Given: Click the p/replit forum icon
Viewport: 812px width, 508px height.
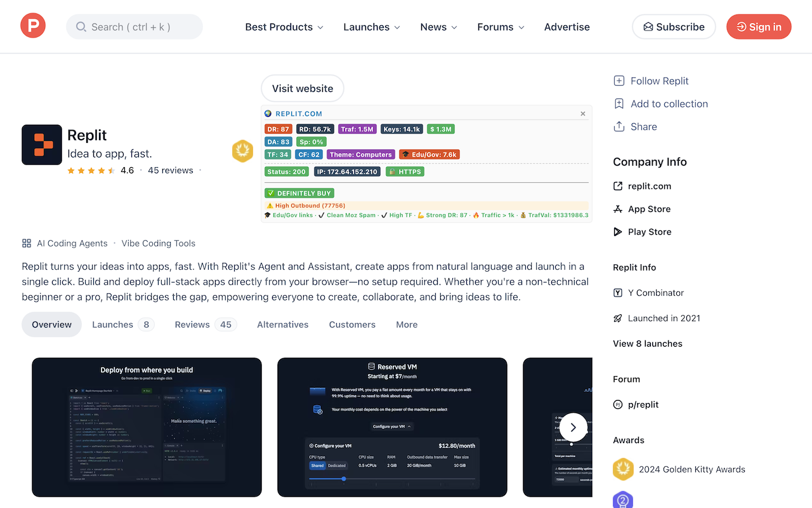Looking at the screenshot, I should pos(618,404).
